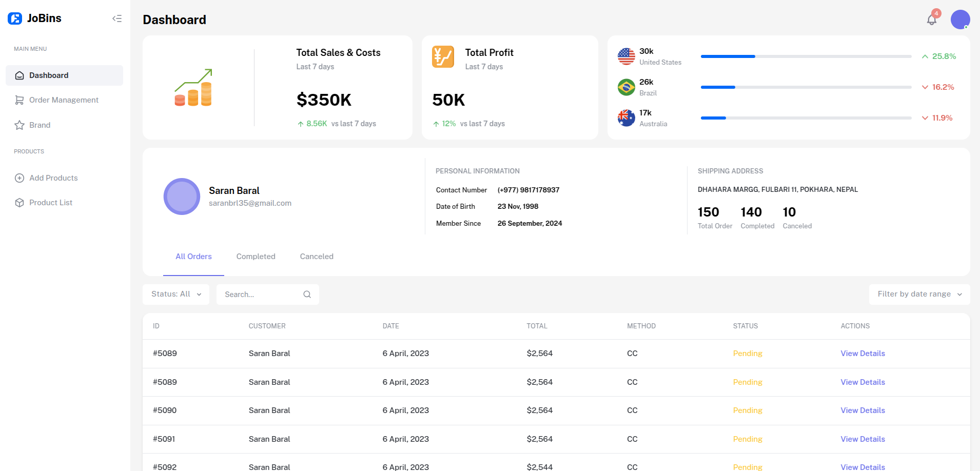
Task: Go to Add Products in sidebar
Action: (x=53, y=178)
